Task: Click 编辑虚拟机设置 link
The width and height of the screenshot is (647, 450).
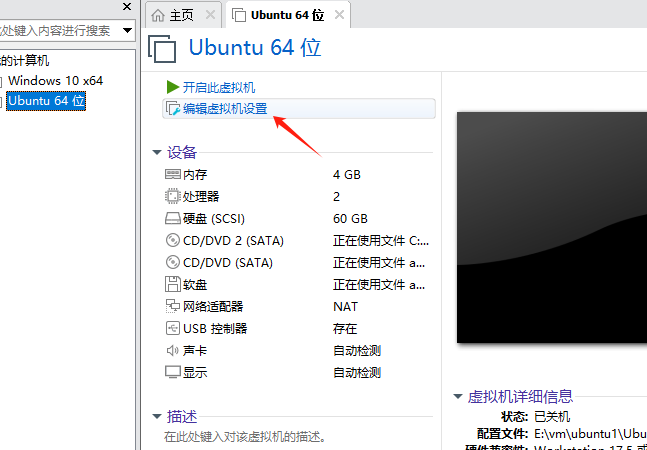Action: pos(225,109)
